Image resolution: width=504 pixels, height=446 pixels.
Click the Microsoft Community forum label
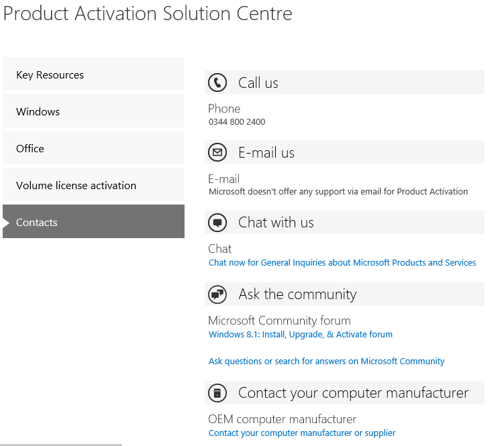tap(279, 321)
